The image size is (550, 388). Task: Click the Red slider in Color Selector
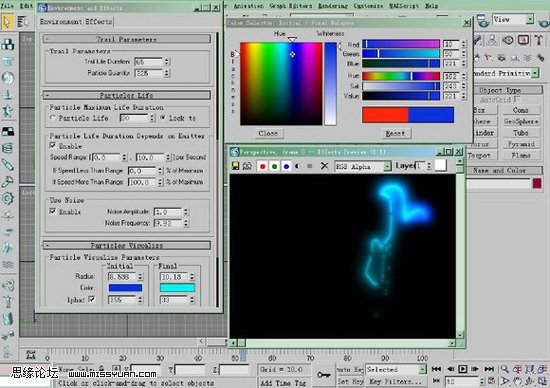click(401, 44)
